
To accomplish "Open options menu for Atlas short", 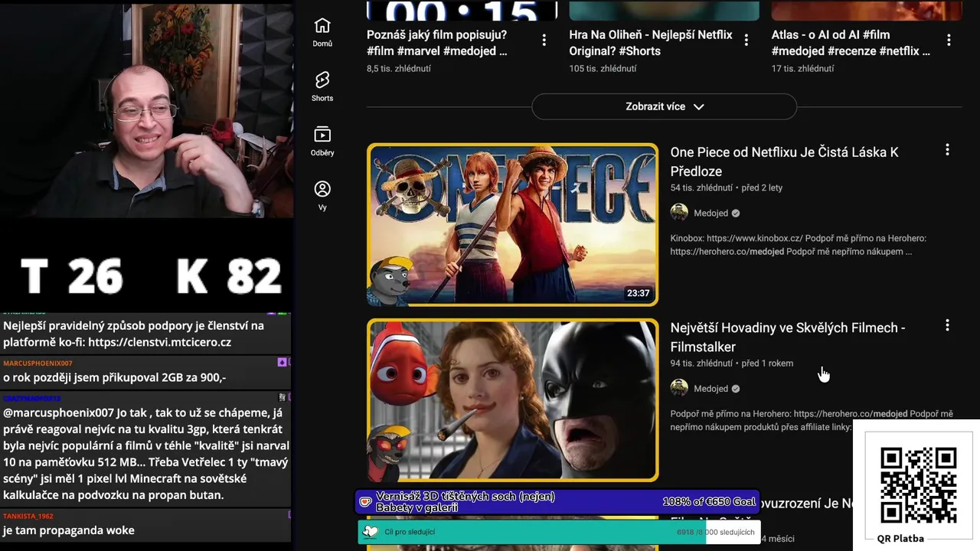I will 949,40.
